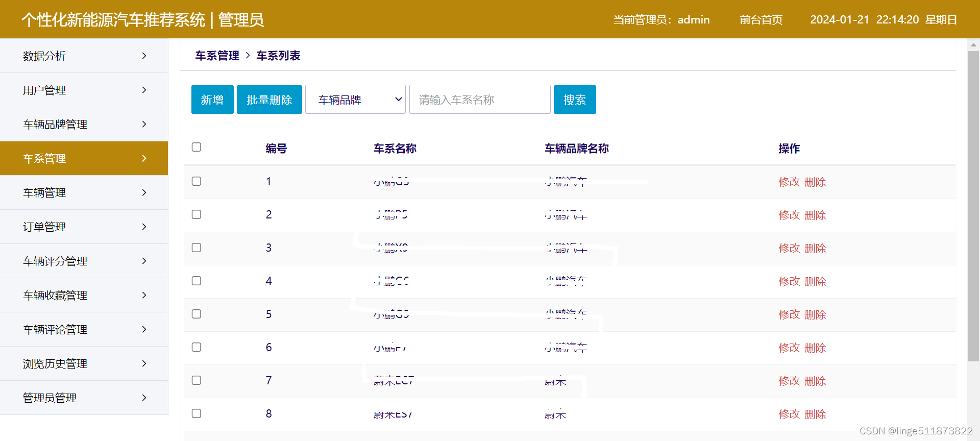Screen dimensions: 980x441
Task: Check the checkbox for row 1
Action: [197, 181]
